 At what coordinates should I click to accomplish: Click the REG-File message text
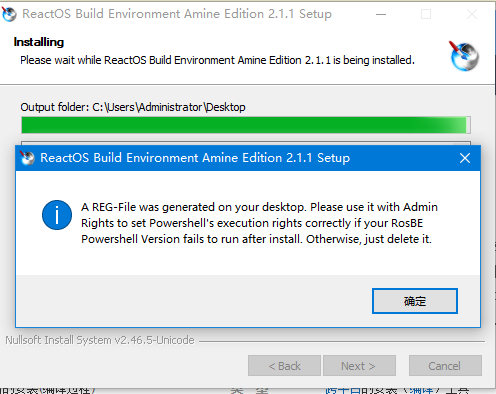pos(259,223)
